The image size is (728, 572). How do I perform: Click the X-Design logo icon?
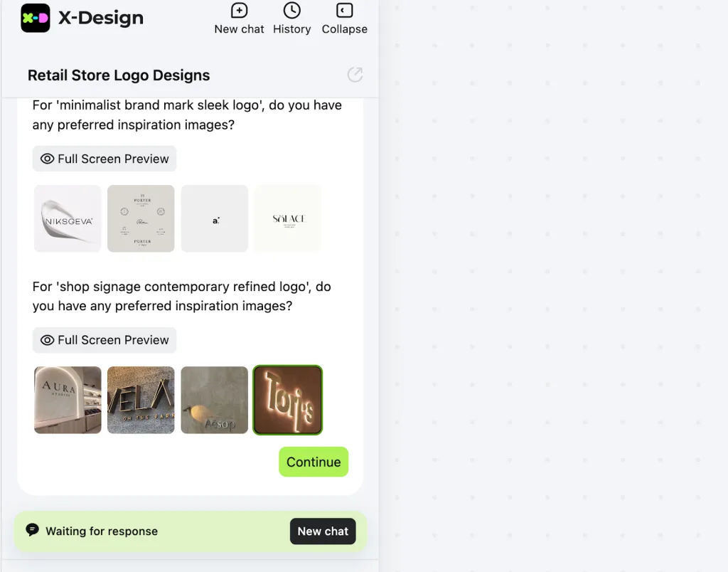(36, 18)
